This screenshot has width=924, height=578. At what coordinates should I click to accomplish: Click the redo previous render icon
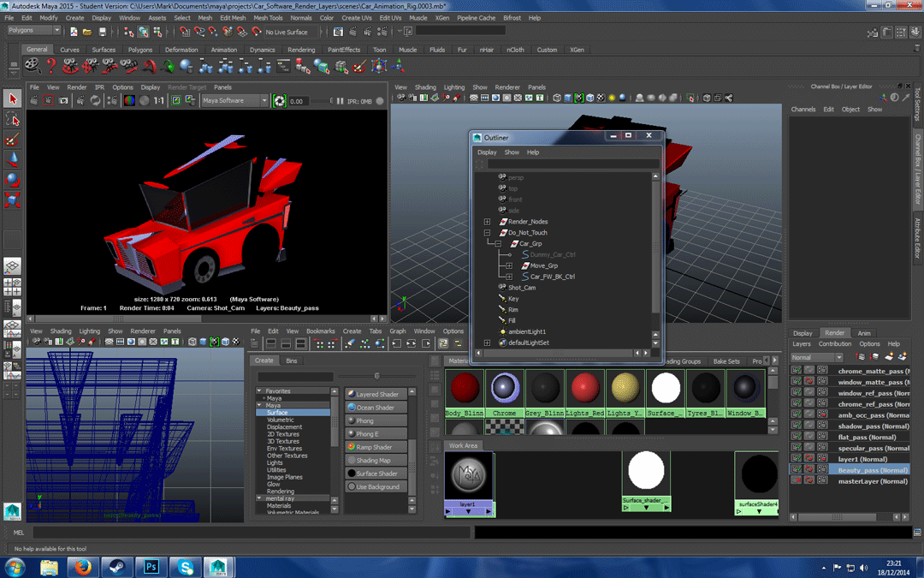click(34, 101)
